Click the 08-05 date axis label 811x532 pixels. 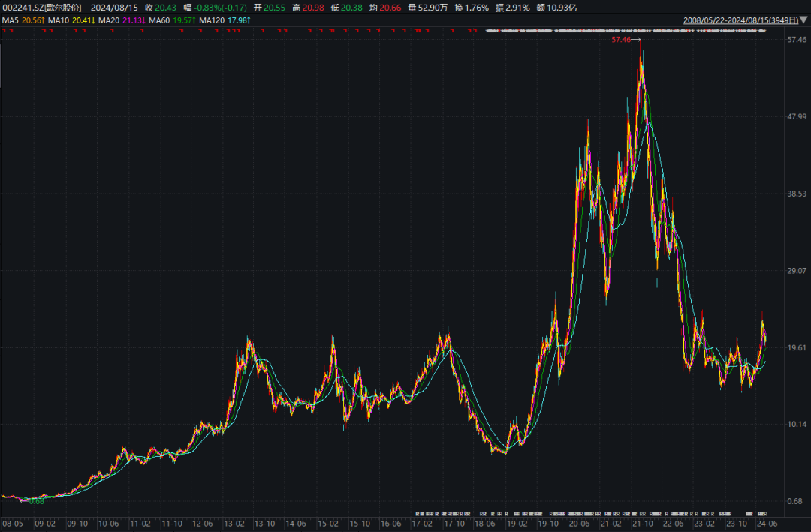point(13,524)
